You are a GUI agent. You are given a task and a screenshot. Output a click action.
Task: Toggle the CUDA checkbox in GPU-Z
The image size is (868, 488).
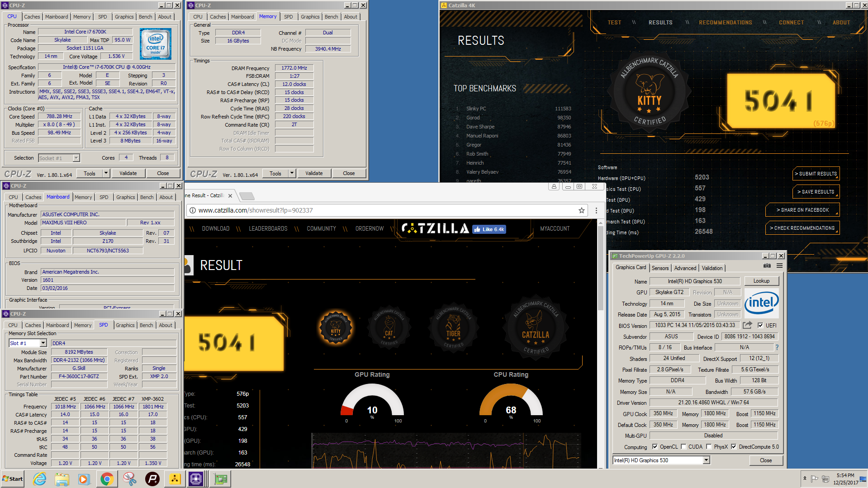click(683, 447)
